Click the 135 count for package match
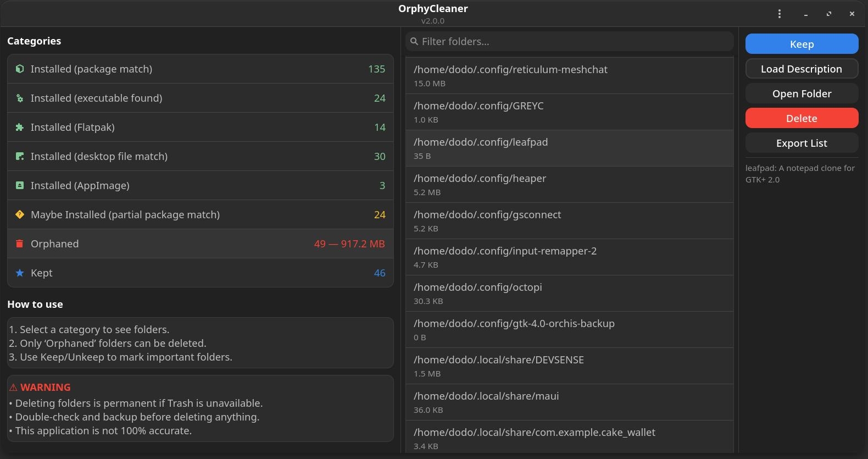Screen dimensions: 868x459 [x=376, y=69]
